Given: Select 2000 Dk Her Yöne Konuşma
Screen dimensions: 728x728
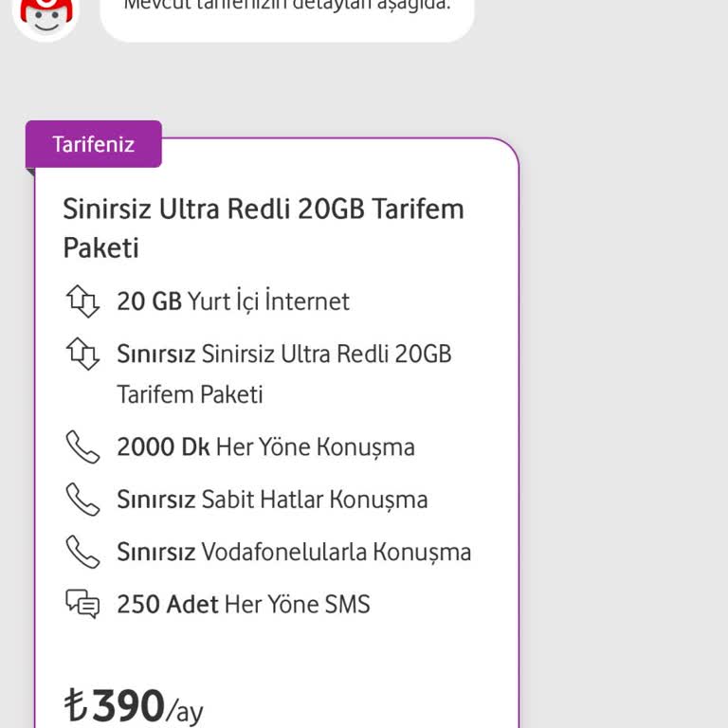Looking at the screenshot, I should coord(265,446).
